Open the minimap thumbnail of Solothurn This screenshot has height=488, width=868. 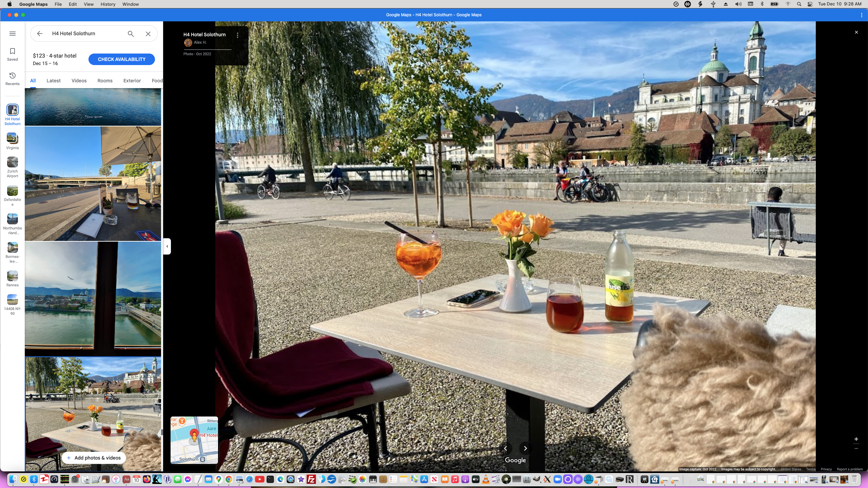(194, 440)
